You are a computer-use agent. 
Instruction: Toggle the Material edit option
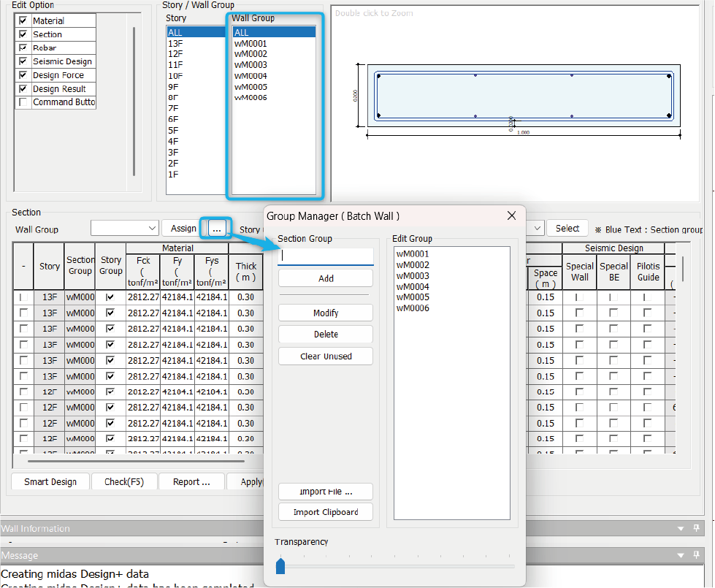pyautogui.click(x=23, y=20)
